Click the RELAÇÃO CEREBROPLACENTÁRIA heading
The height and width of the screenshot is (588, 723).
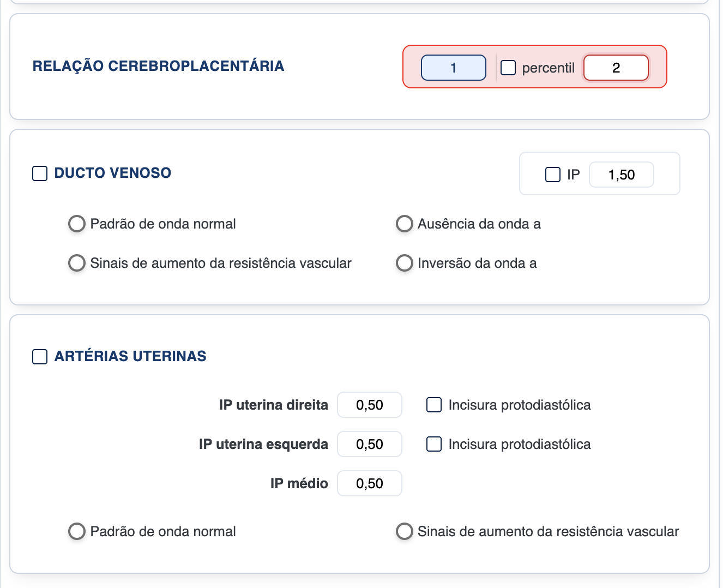click(158, 66)
